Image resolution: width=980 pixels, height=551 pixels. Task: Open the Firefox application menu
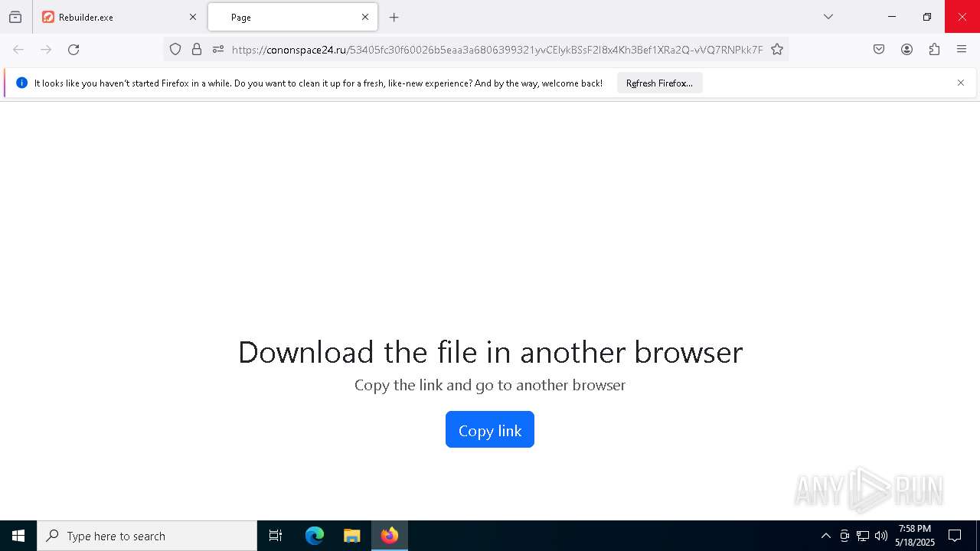point(962,50)
